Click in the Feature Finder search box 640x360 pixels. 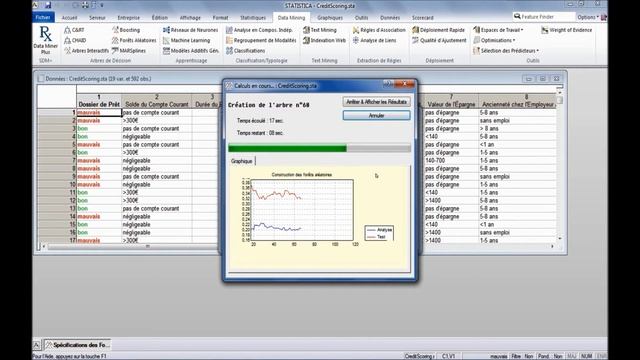click(544, 17)
